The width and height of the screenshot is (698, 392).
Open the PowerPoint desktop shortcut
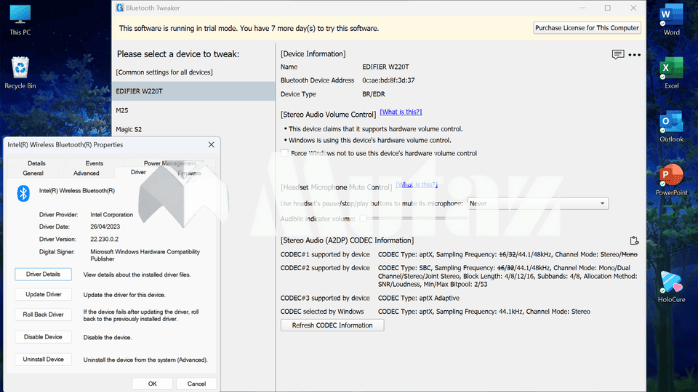671,179
